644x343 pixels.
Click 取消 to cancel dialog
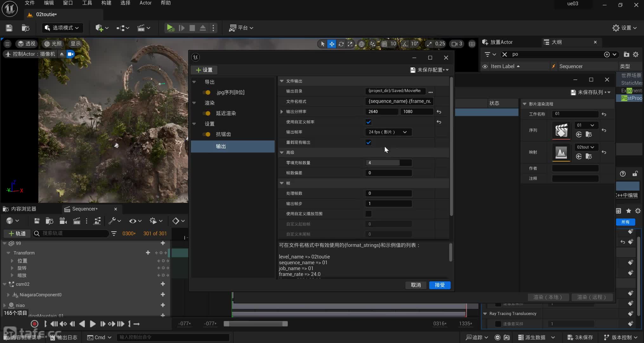(416, 285)
